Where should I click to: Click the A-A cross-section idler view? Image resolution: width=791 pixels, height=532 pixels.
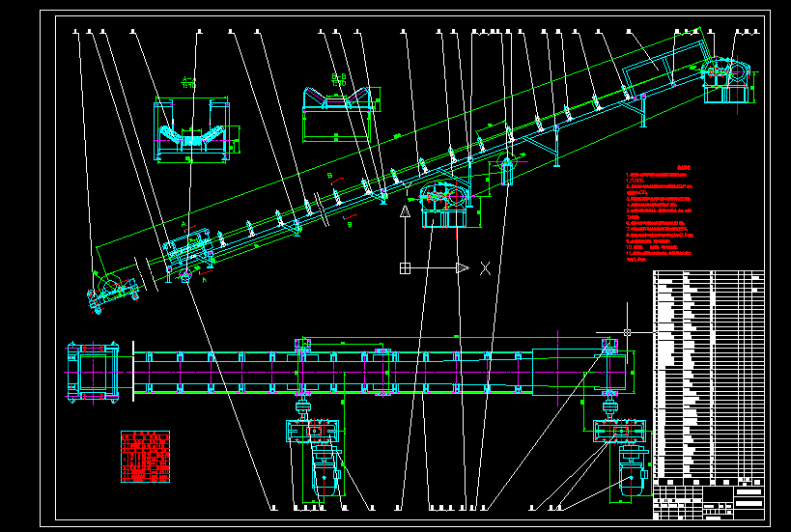[x=195, y=130]
